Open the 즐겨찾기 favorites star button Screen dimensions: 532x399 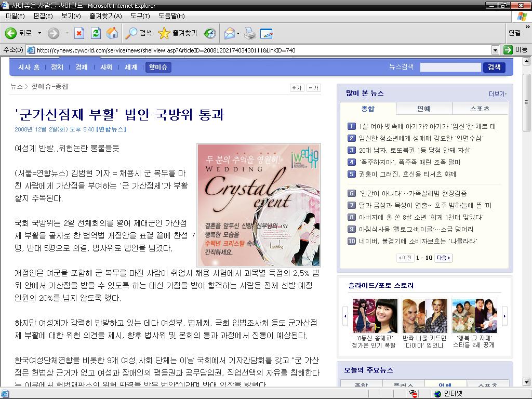[x=178, y=33]
